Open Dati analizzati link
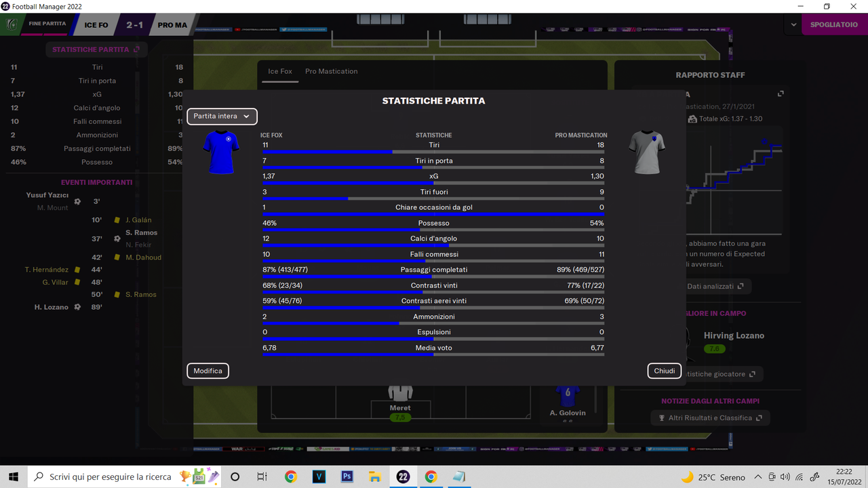 (x=715, y=287)
